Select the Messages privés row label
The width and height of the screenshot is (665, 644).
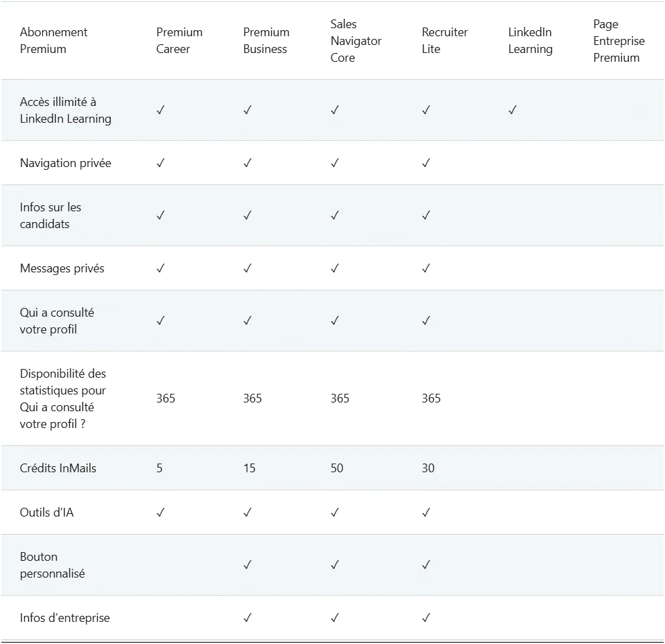point(62,268)
